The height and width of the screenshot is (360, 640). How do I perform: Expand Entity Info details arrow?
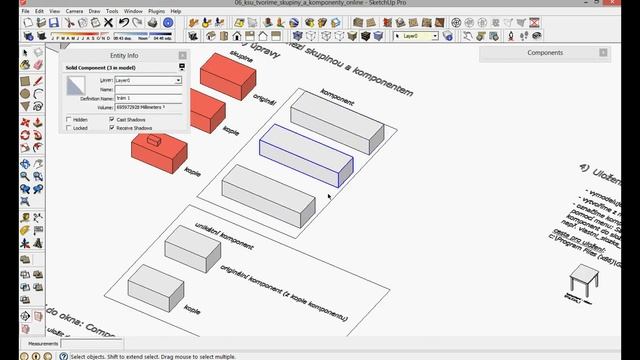click(182, 67)
